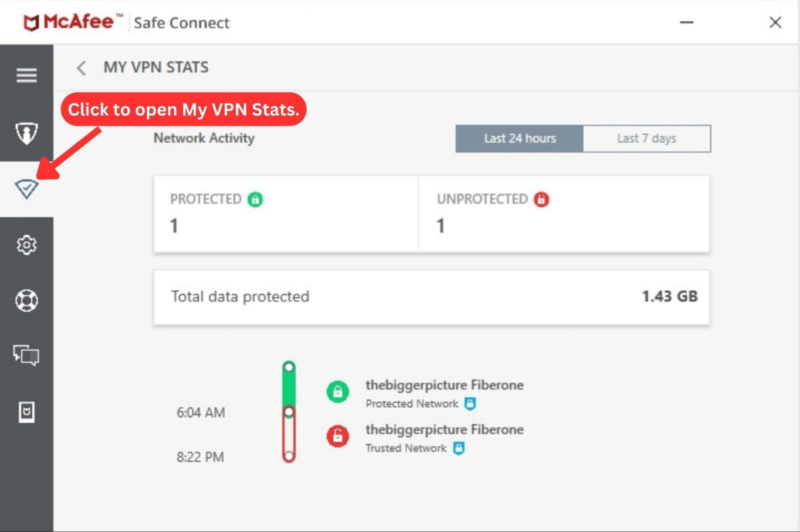Click the timeline marker at 6:04 AM
800x532 pixels.
[x=289, y=412]
